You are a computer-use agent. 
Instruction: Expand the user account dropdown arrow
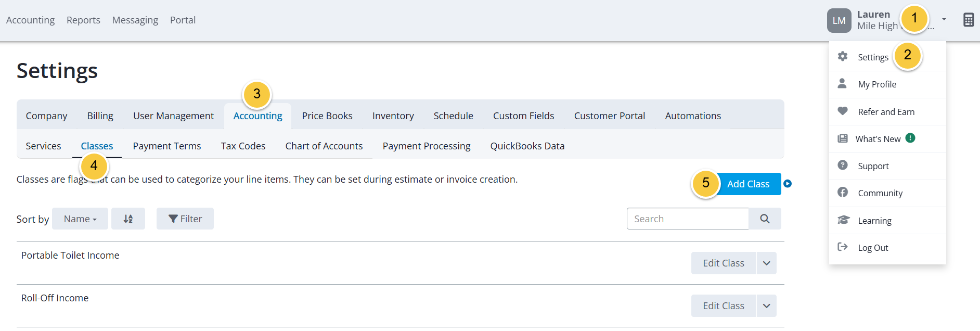[944, 19]
